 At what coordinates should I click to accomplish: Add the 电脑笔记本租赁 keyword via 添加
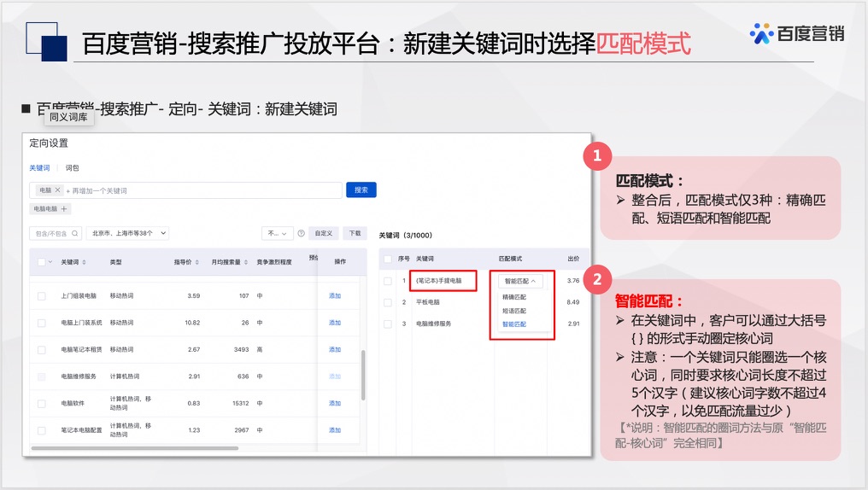335,349
